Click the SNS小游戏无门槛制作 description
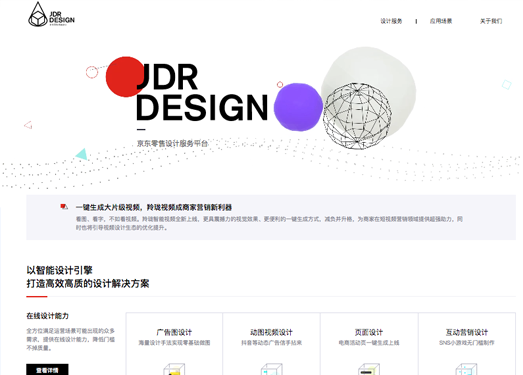This screenshot has height=375, width=523. [467, 343]
